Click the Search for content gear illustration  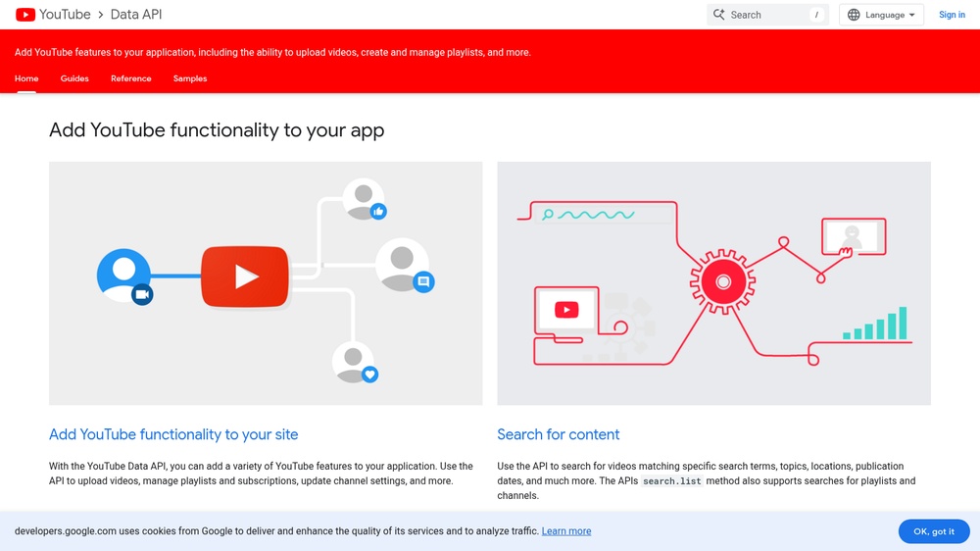(x=713, y=283)
